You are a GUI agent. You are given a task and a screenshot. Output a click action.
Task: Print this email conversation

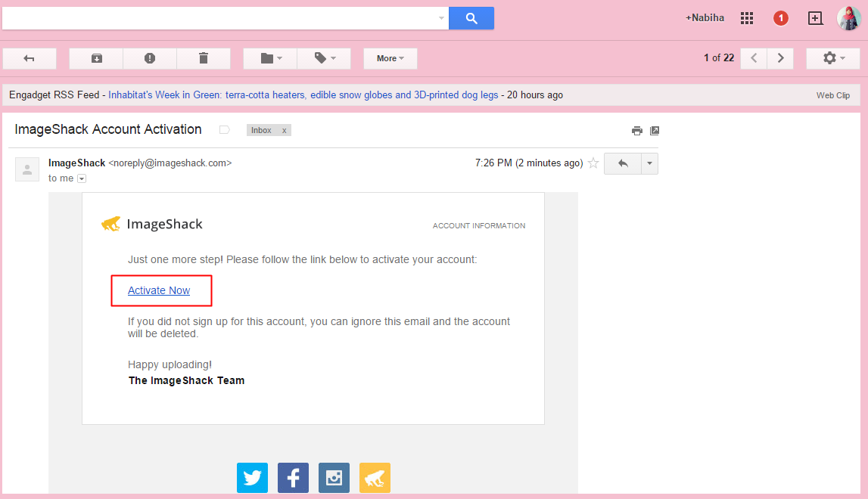point(636,131)
